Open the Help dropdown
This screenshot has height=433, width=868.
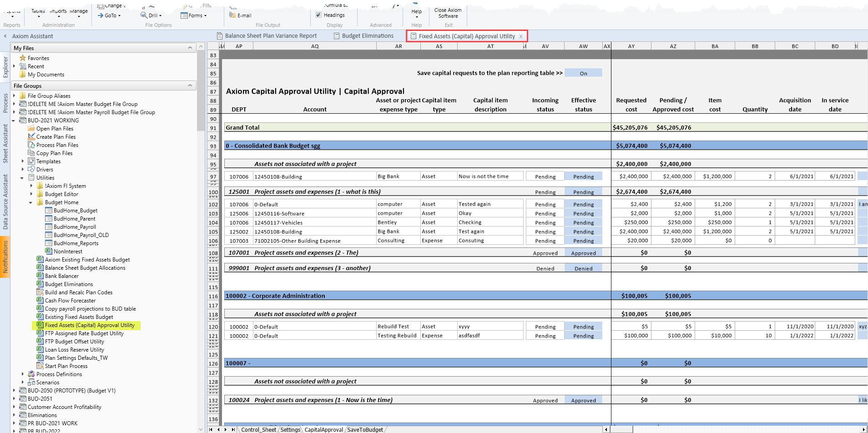pyautogui.click(x=417, y=14)
